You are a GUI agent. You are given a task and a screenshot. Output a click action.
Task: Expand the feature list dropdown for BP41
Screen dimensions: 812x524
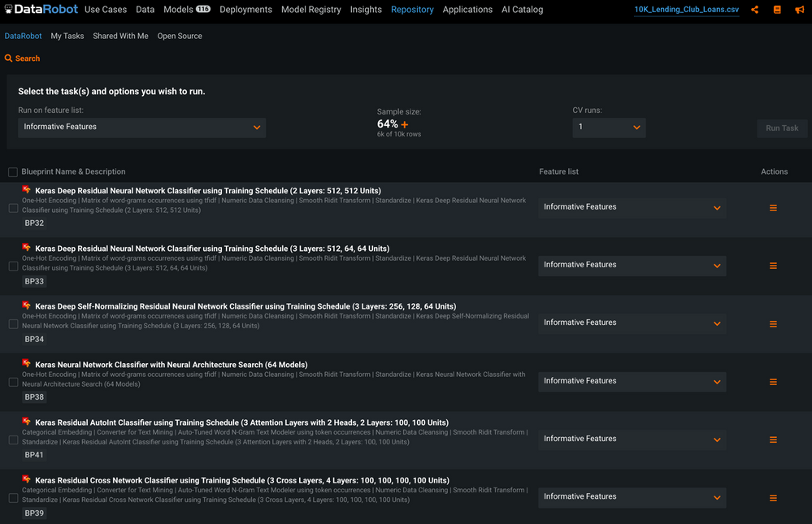tap(632, 440)
